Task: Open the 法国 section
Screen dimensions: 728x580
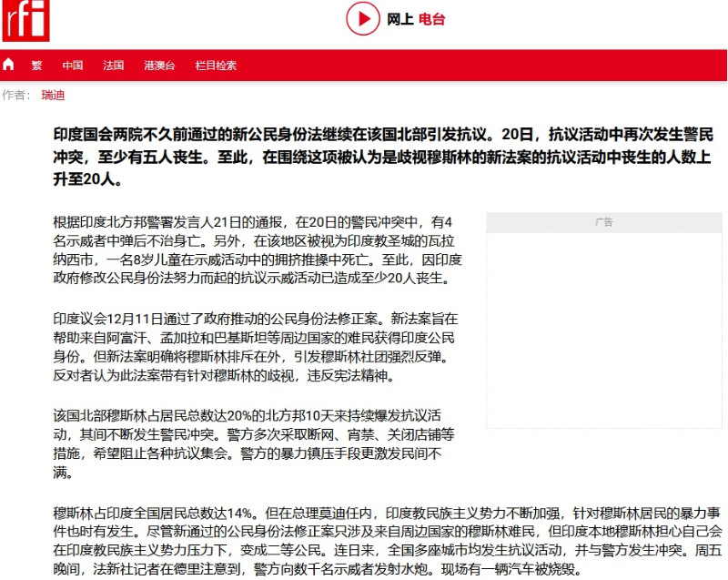Action: (113, 66)
